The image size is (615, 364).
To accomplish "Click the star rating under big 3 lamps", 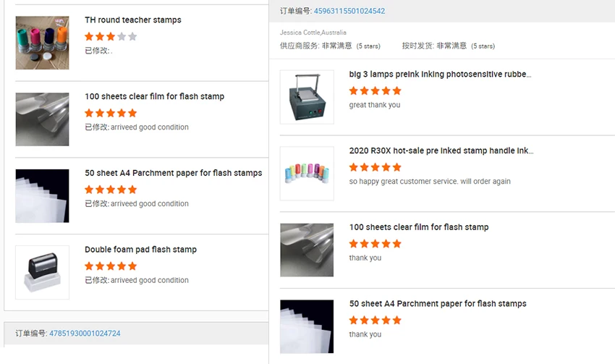I will pos(375,90).
